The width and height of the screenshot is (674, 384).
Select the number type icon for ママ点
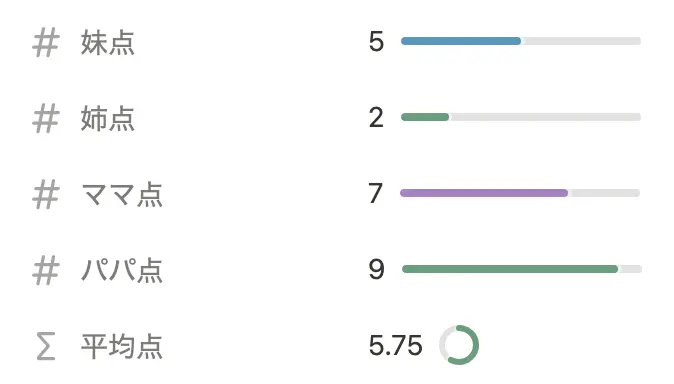coord(46,195)
